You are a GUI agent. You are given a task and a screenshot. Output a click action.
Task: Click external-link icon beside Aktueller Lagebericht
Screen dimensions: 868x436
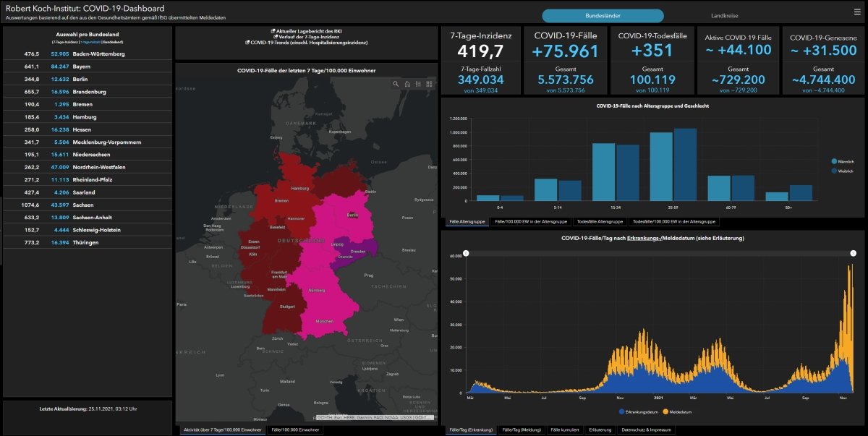point(273,31)
